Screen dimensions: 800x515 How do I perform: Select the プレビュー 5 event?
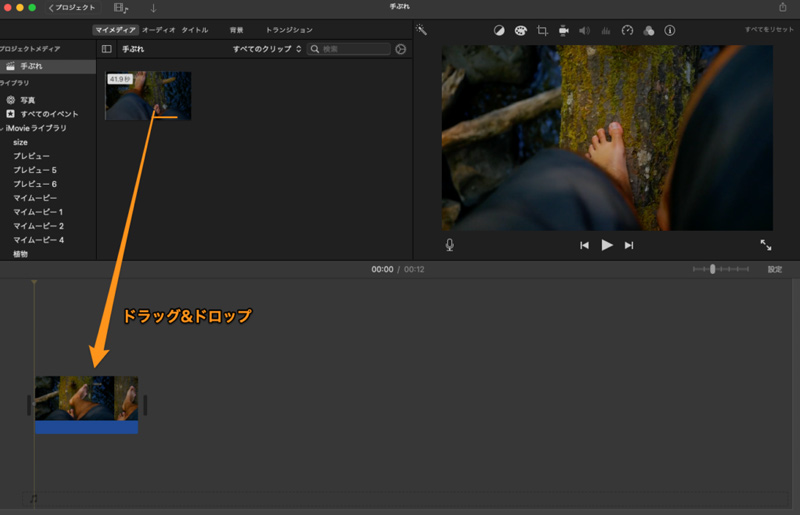35,170
